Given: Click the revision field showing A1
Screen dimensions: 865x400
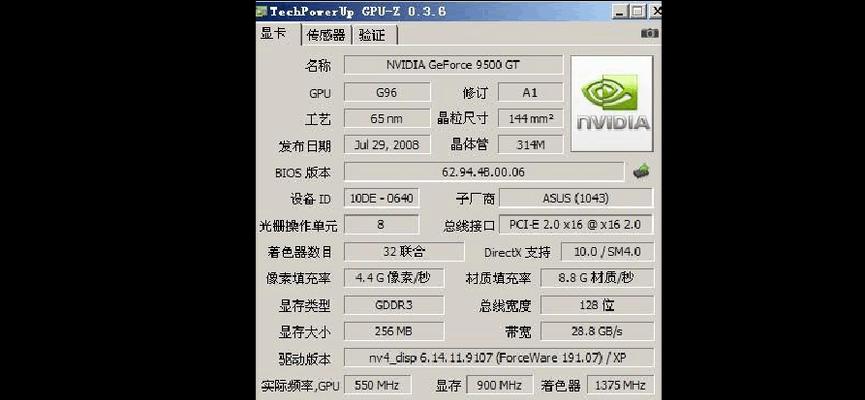Looking at the screenshot, I should pyautogui.click(x=530, y=92).
